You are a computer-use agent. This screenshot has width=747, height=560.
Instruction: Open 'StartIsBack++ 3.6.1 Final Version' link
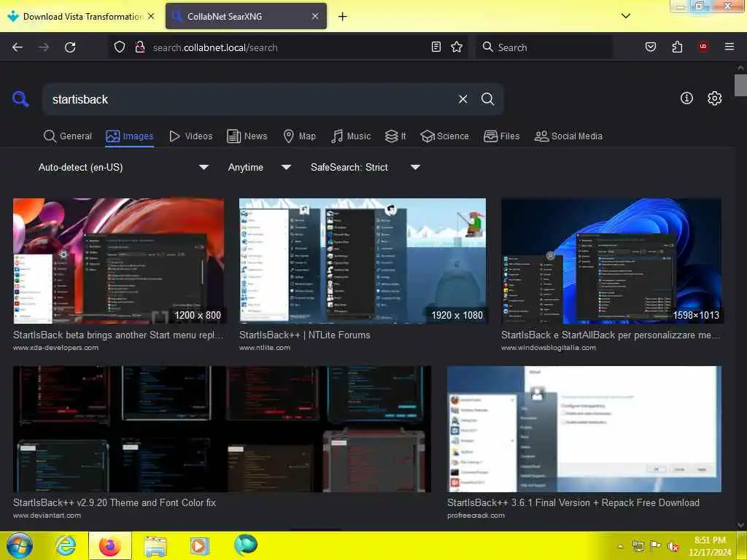coord(573,502)
